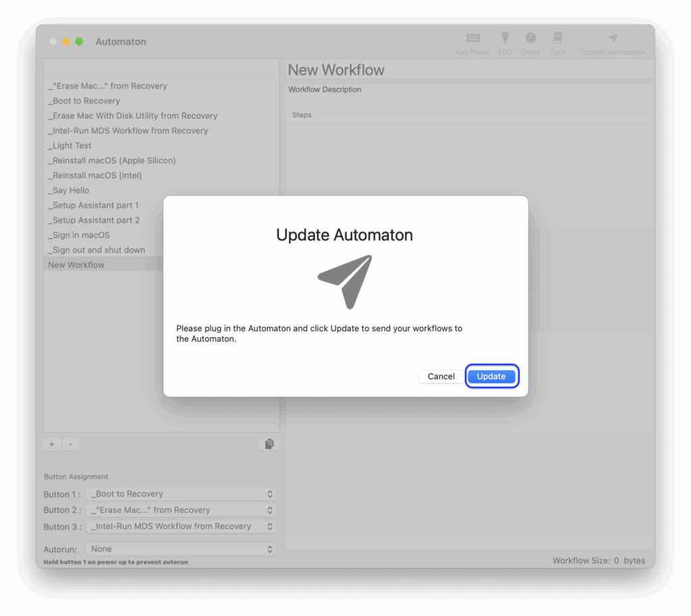Viewport: 691px width, 616px height.
Task: Click the yellow minimize window button
Action: pyautogui.click(x=66, y=41)
